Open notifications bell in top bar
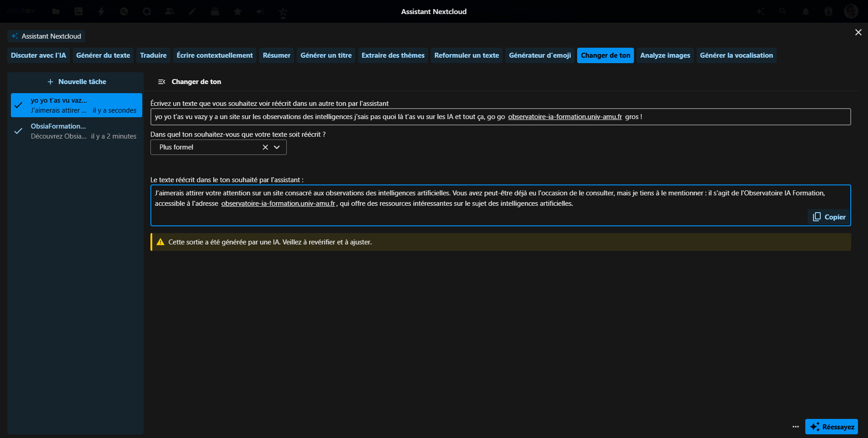868x438 pixels. click(x=805, y=11)
